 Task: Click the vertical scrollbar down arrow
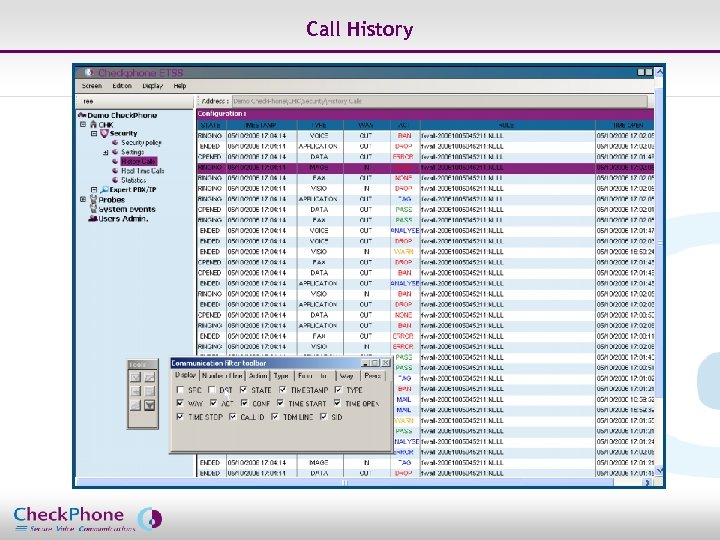click(660, 471)
